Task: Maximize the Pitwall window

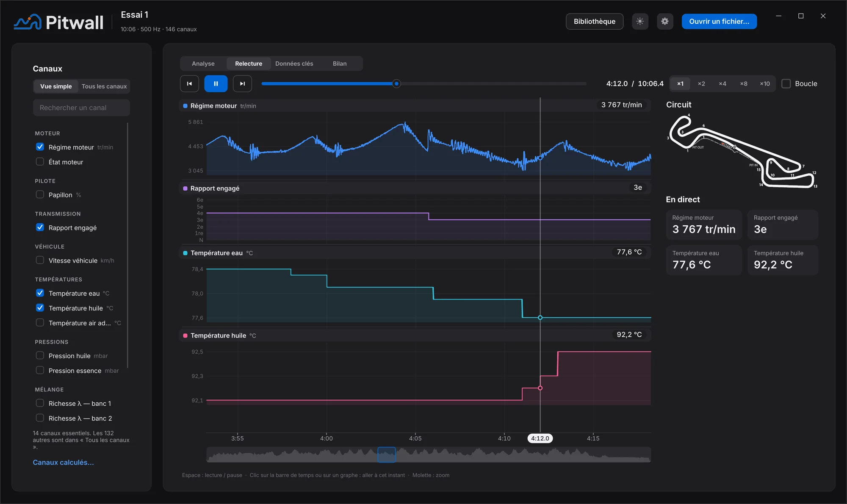Action: 801,16
